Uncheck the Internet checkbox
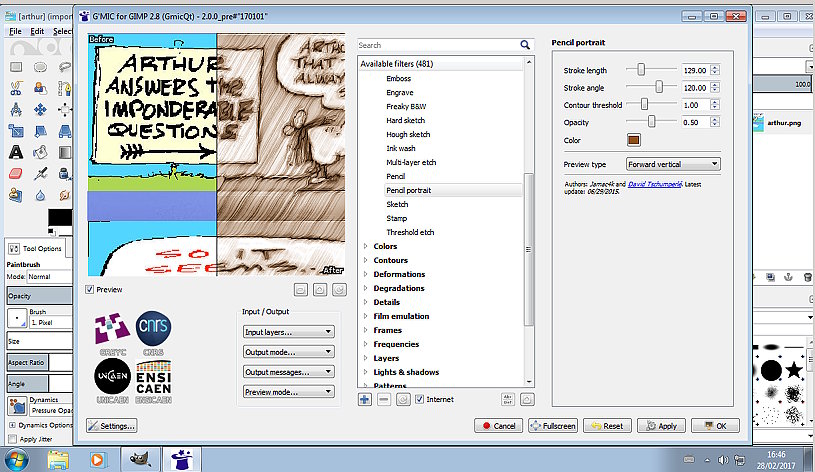 click(x=419, y=399)
